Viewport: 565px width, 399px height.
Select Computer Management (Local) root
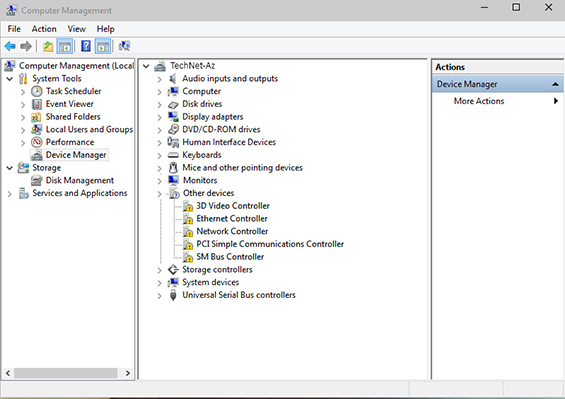[76, 66]
